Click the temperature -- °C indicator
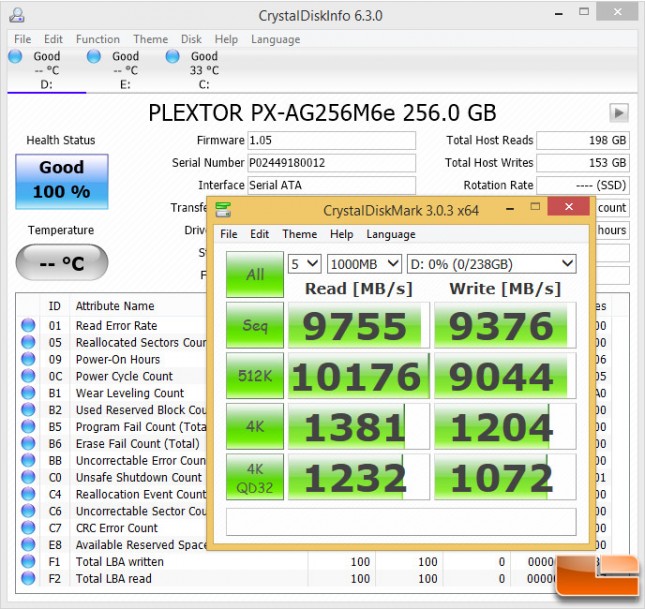645x609 pixels. tap(62, 262)
